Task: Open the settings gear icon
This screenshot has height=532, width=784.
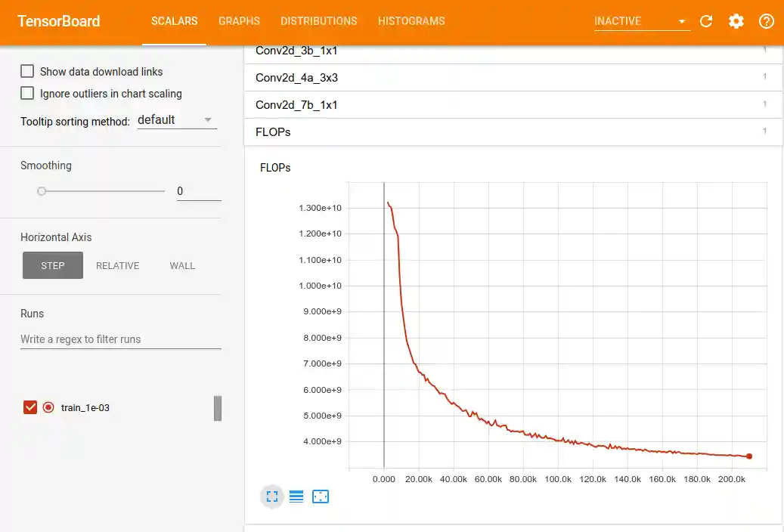Action: [x=736, y=21]
